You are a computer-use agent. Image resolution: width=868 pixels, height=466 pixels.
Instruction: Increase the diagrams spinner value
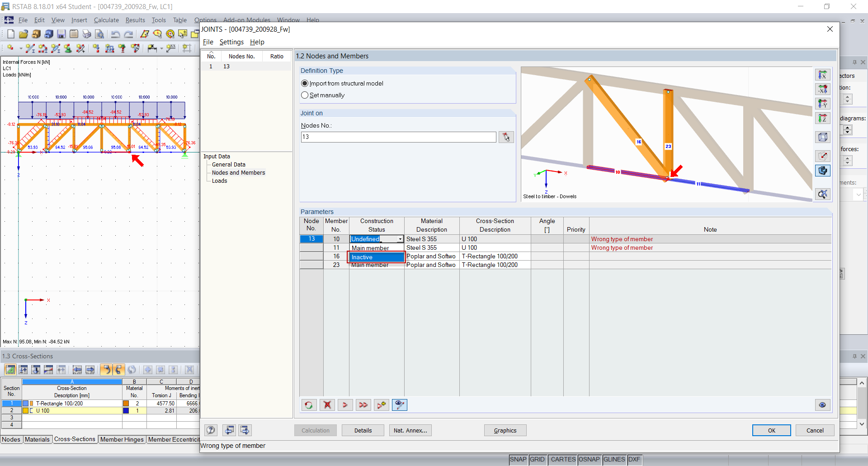click(848, 127)
